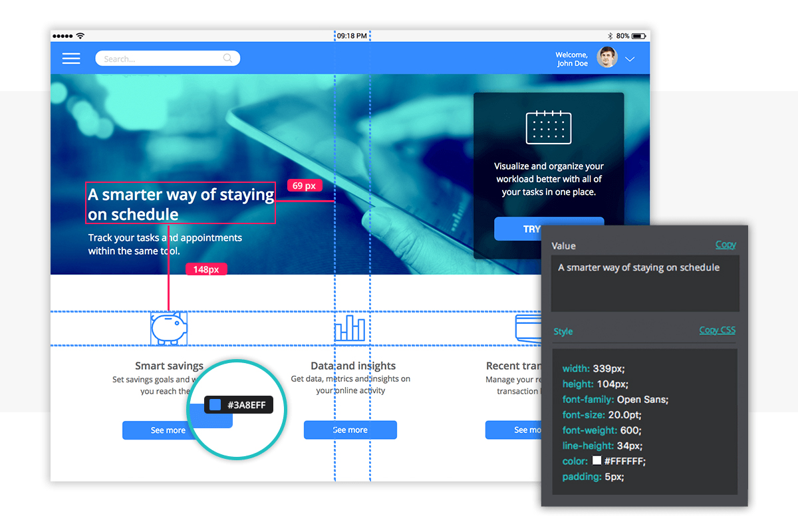Click the battery icon in status bar
This screenshot has width=798, height=532.
point(639,35)
